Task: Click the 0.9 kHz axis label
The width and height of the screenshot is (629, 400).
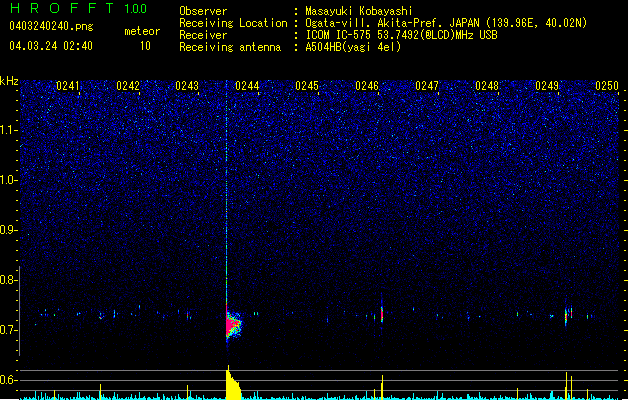Action: click(9, 230)
